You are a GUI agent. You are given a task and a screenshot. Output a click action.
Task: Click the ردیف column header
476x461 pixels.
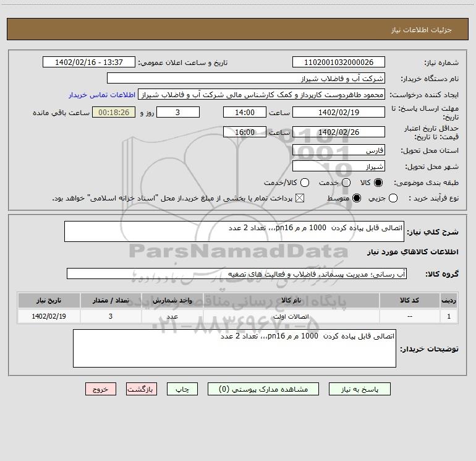click(449, 300)
